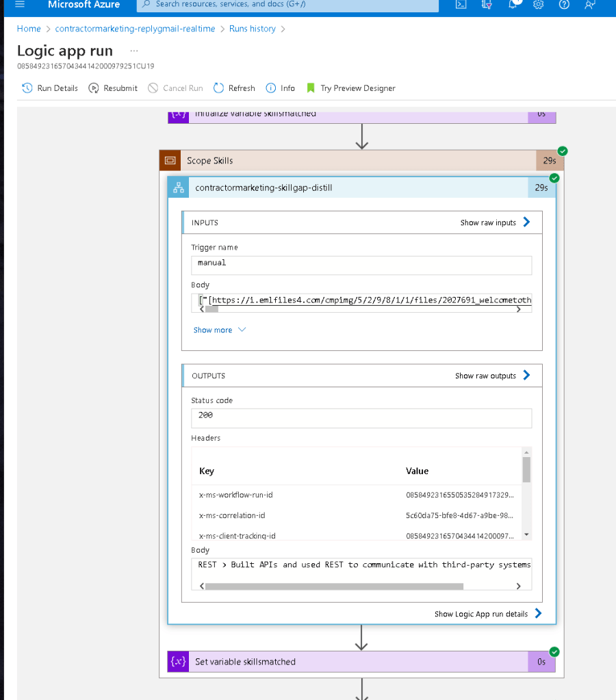Viewport: 616px width, 700px height.
Task: Click the Run Details clock icon
Action: pos(27,88)
